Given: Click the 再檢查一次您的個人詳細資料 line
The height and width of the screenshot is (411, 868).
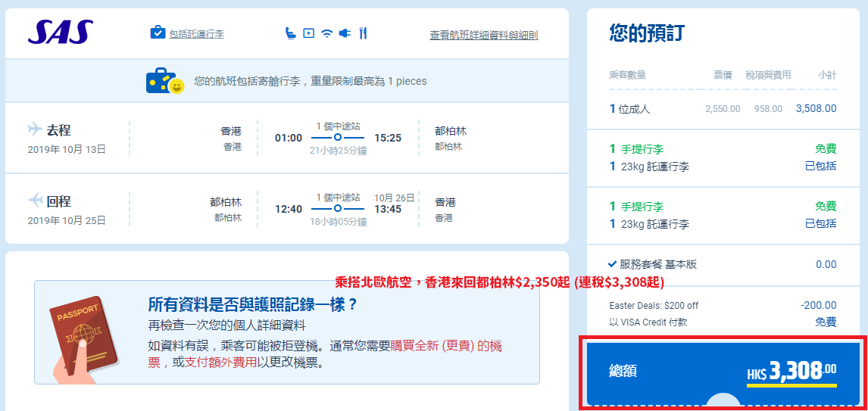Looking at the screenshot, I should point(227,325).
